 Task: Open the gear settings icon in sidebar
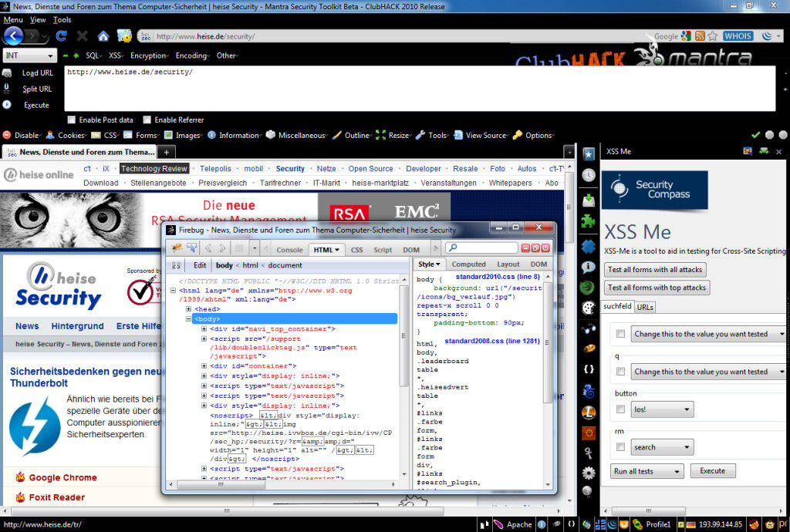tap(589, 473)
